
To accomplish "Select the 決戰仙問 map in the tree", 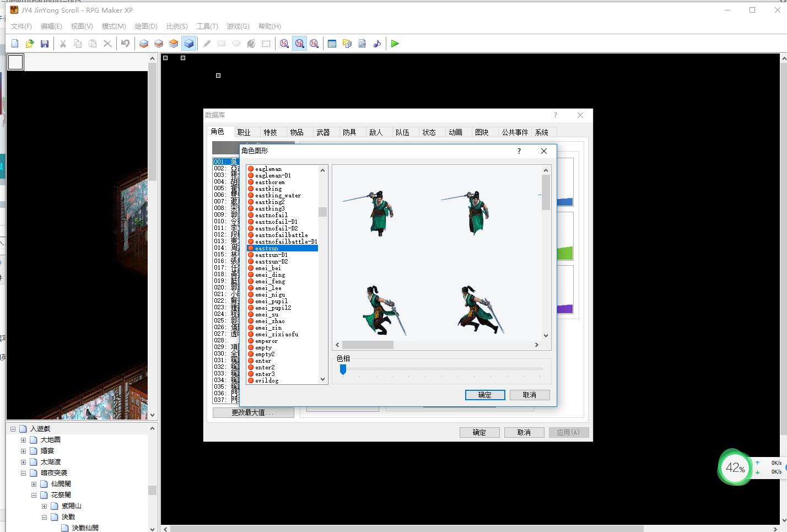I will (x=85, y=528).
